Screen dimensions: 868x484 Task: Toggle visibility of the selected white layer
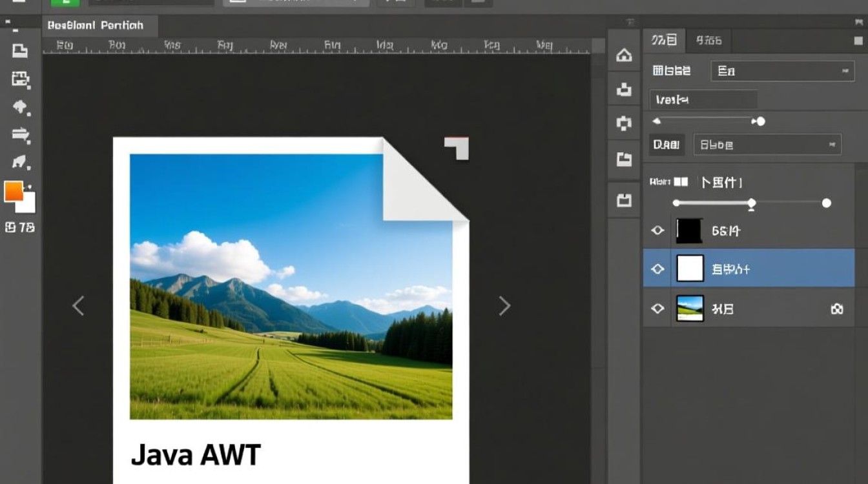click(657, 269)
